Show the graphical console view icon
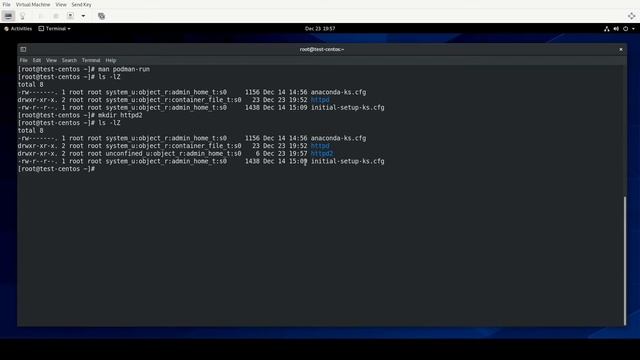Screen dimensions: 640x360 8,16
